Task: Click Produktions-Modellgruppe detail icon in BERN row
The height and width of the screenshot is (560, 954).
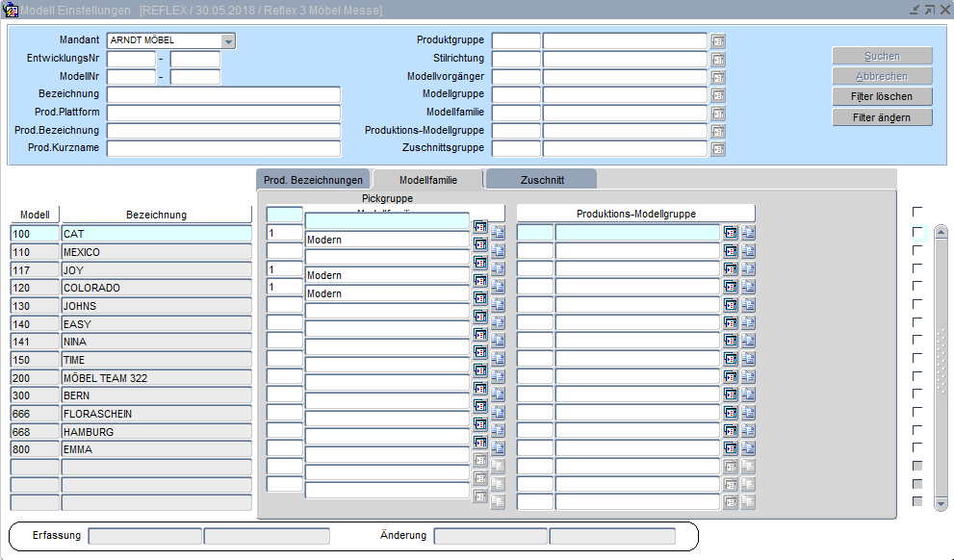Action: [x=748, y=395]
